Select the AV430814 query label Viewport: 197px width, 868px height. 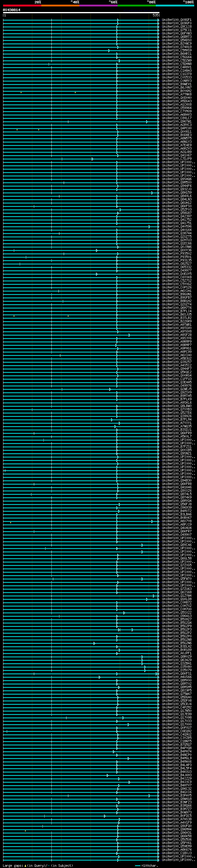pos(11,10)
